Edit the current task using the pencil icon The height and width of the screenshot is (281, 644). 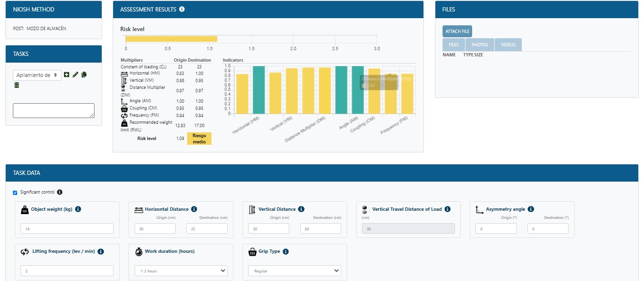(75, 75)
